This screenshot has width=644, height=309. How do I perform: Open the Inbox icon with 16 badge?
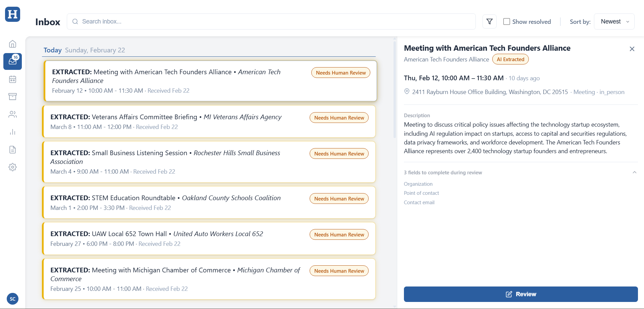click(x=12, y=61)
